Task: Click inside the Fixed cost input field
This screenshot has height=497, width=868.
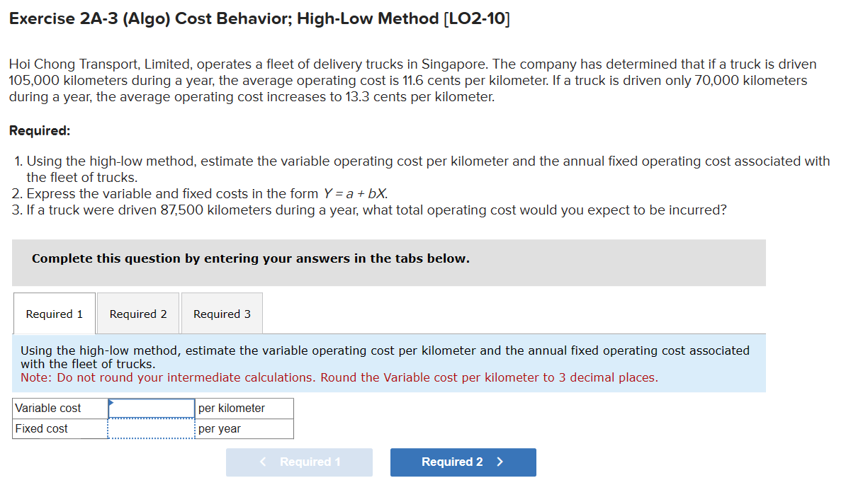Action: click(x=151, y=428)
